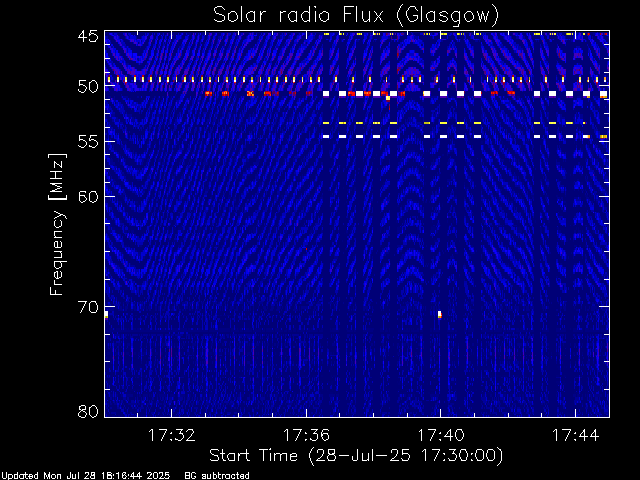Viewport: 640px width, 480px height.
Task: Click the 17:40 time tick label
Action: [441, 435]
